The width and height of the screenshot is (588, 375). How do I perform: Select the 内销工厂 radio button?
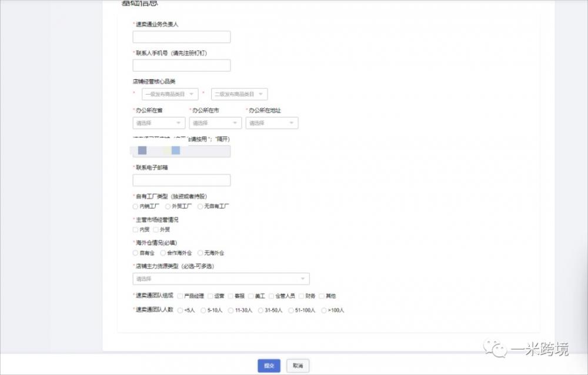point(136,206)
